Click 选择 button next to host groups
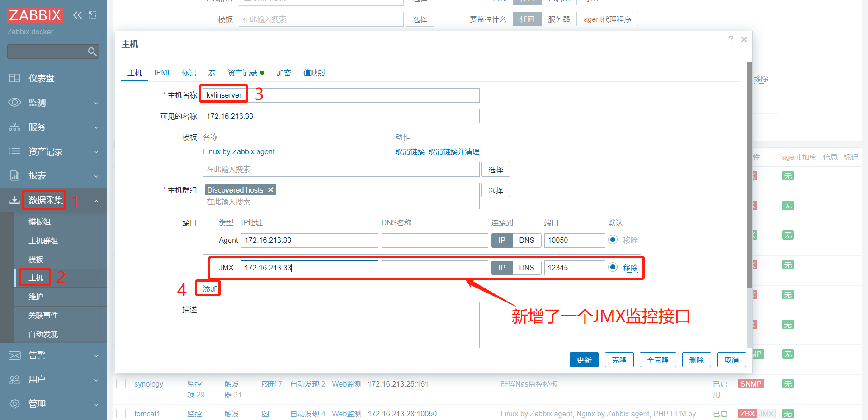 pyautogui.click(x=496, y=190)
